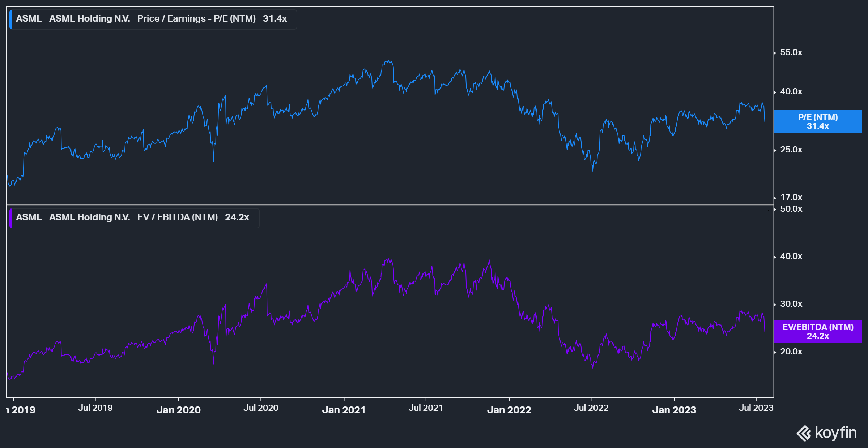Click the Jan 2022 axis label

[x=509, y=410]
